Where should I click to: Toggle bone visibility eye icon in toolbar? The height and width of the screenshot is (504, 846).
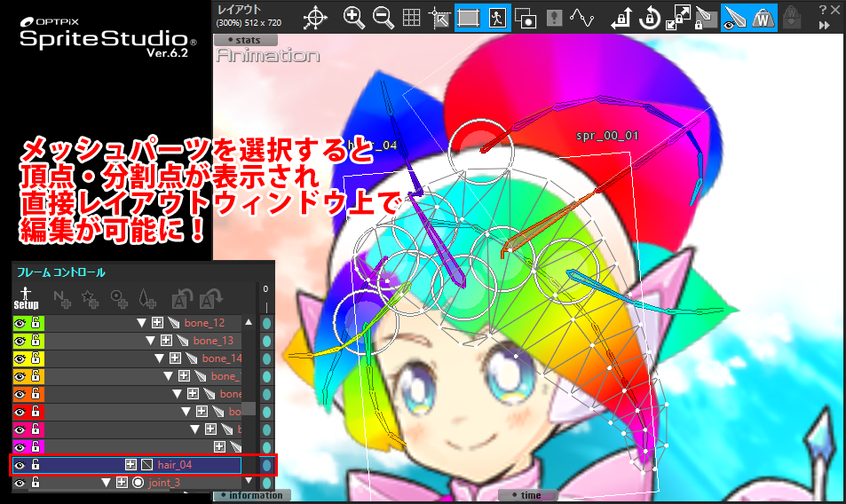pos(734,17)
